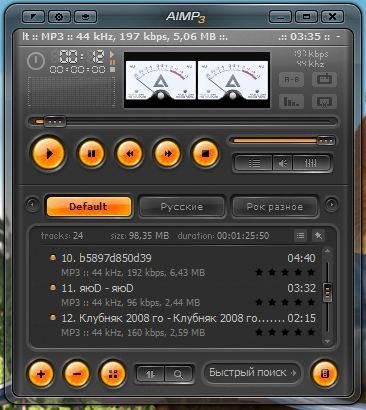The image size is (366, 410).
Task: Open AIMP settings gear button
Action: pyautogui.click(x=59, y=17)
